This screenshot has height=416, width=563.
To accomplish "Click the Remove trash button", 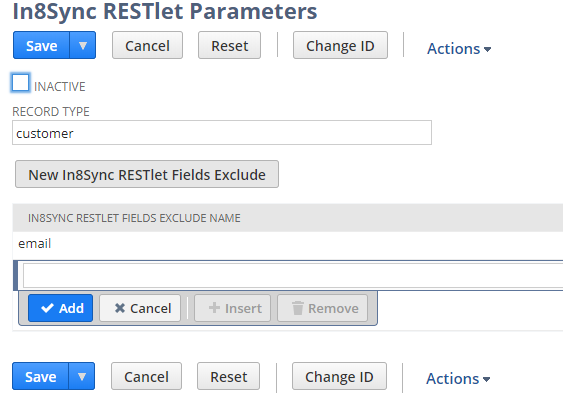I will click(322, 308).
